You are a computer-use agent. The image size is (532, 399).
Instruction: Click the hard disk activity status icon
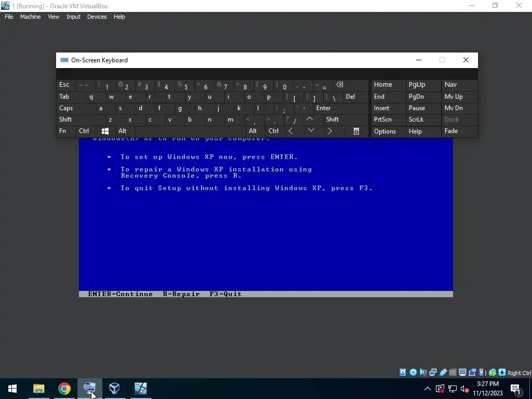pyautogui.click(x=403, y=372)
